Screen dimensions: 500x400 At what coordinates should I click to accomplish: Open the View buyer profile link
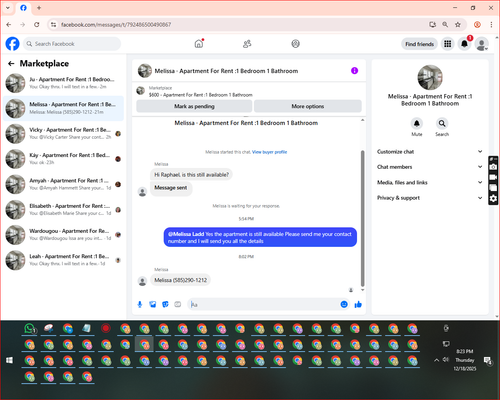[269, 152]
